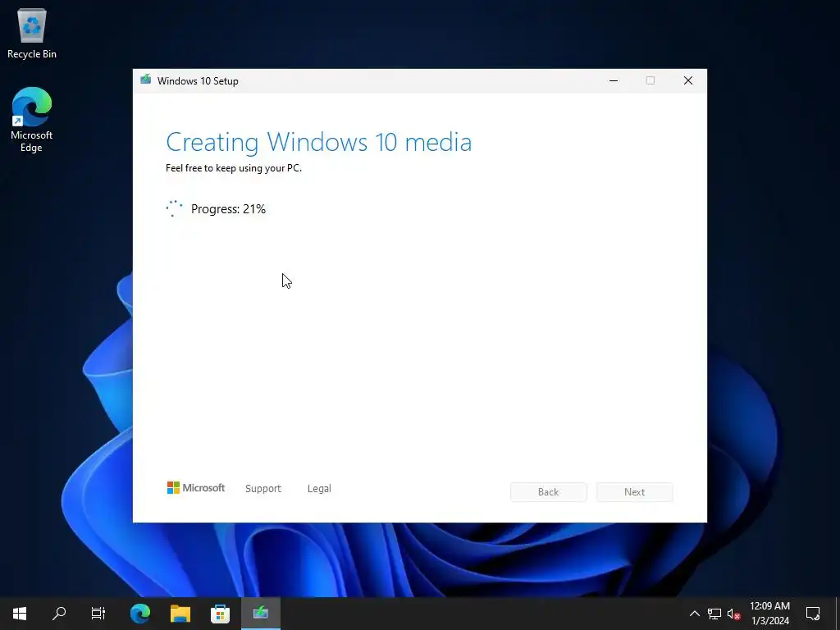Click the disabled maximize button
The height and width of the screenshot is (630, 840).
[x=651, y=80]
